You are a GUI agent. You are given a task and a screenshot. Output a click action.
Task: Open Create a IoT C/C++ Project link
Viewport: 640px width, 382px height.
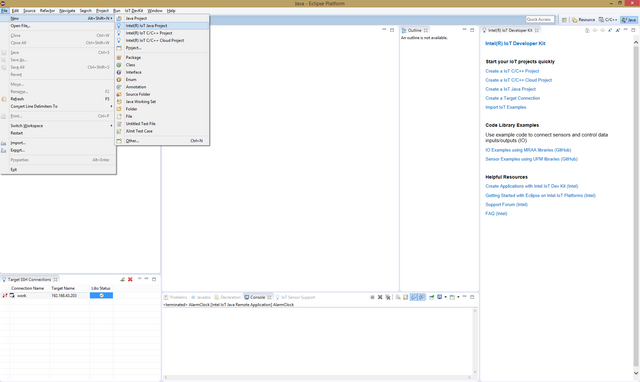[512, 71]
